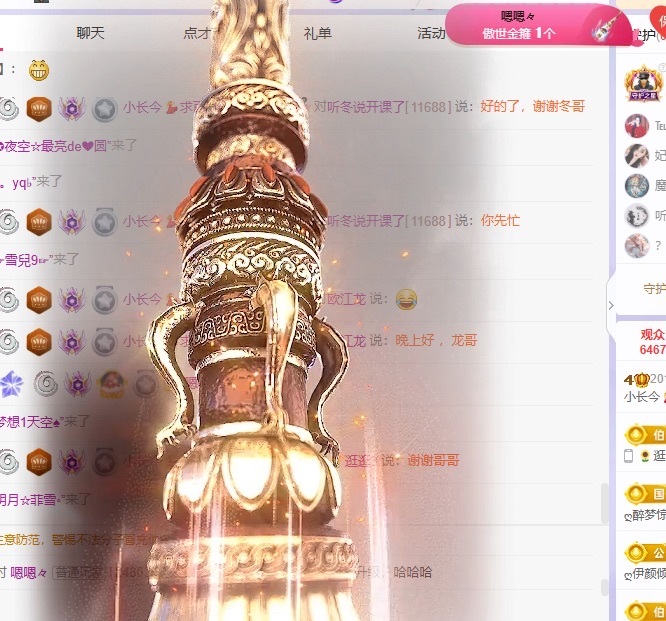Click purple lotus badge in 晚上好，龙哥 row
This screenshot has width=666, height=621.
coord(71,342)
